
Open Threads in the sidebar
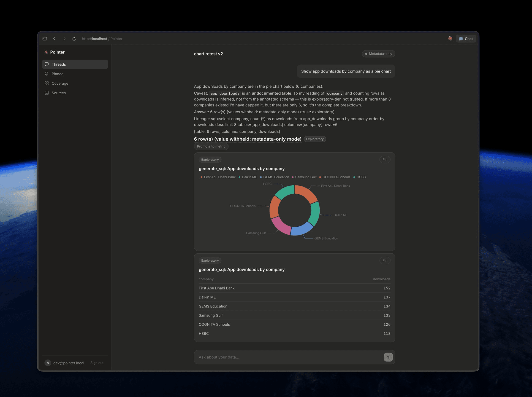[x=75, y=64]
